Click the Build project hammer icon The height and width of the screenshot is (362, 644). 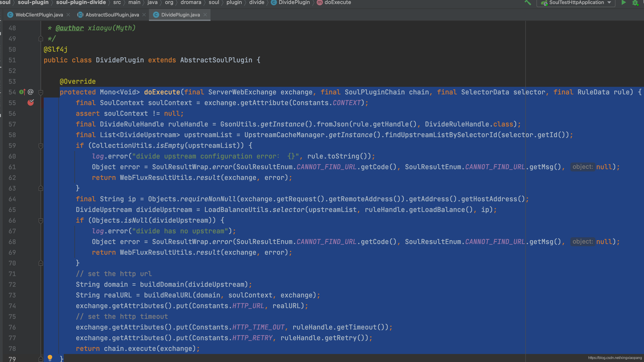[528, 2]
